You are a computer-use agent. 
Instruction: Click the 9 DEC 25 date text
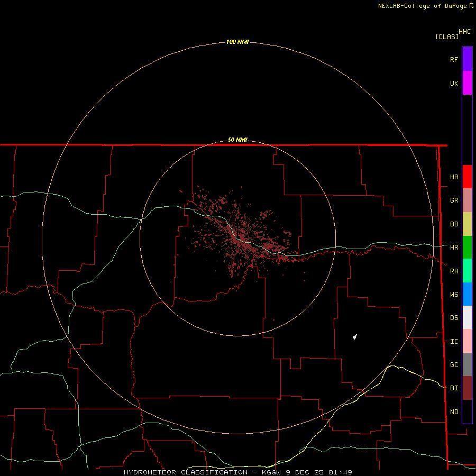point(305,472)
